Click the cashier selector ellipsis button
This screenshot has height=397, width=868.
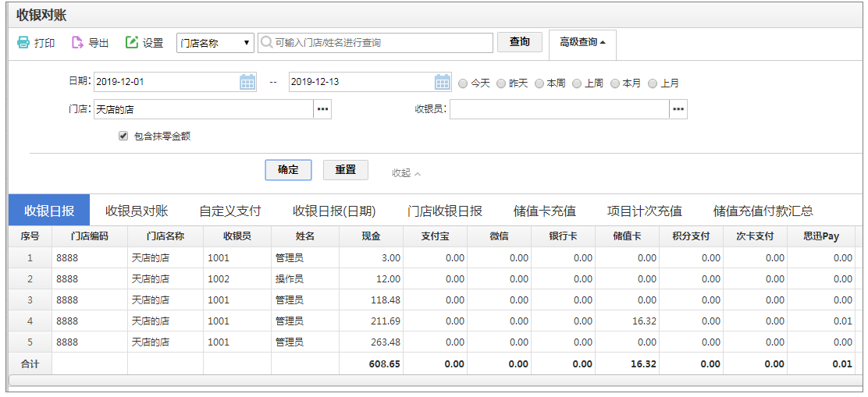coord(678,109)
